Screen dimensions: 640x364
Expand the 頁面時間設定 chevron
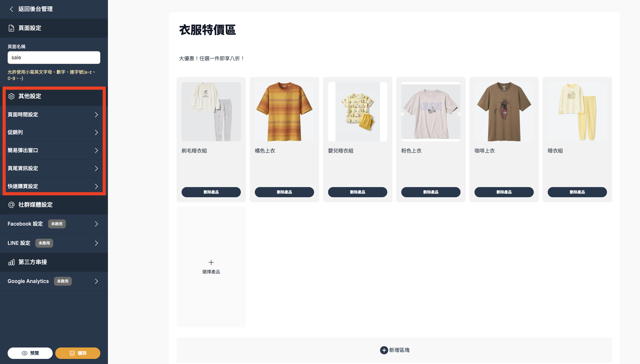pos(97,114)
